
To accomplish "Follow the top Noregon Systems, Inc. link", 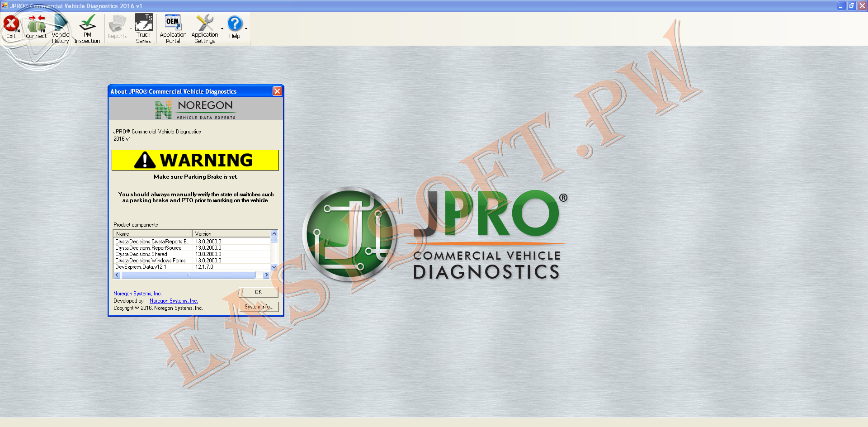I will pos(137,294).
